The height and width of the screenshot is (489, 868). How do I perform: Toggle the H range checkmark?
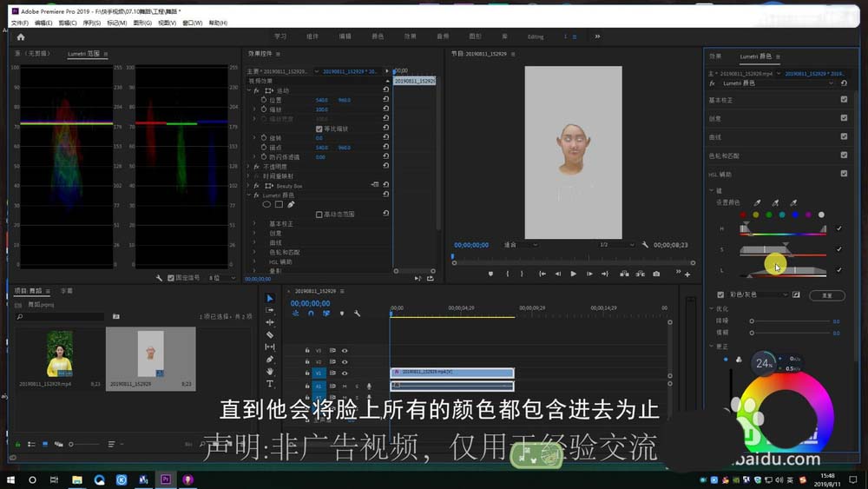click(x=839, y=228)
